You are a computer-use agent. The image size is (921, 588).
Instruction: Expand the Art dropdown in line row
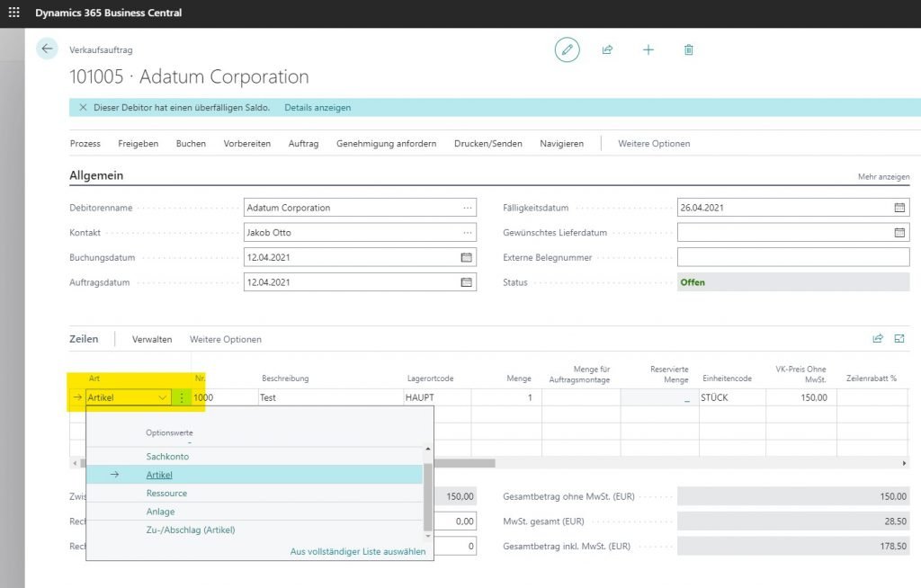tap(162, 397)
